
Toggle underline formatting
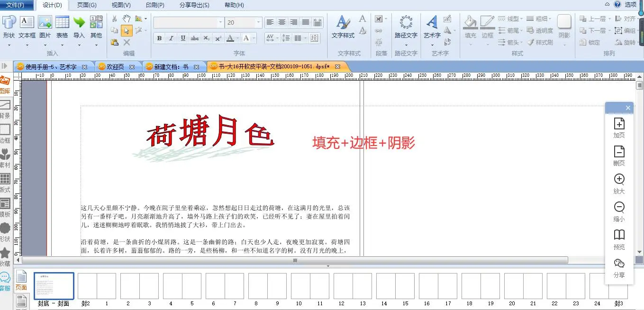click(x=183, y=38)
